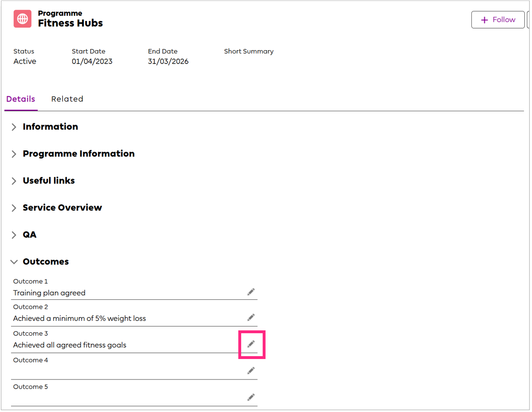Image resolution: width=532 pixels, height=412 pixels.
Task: Select the Details tab
Action: (21, 99)
